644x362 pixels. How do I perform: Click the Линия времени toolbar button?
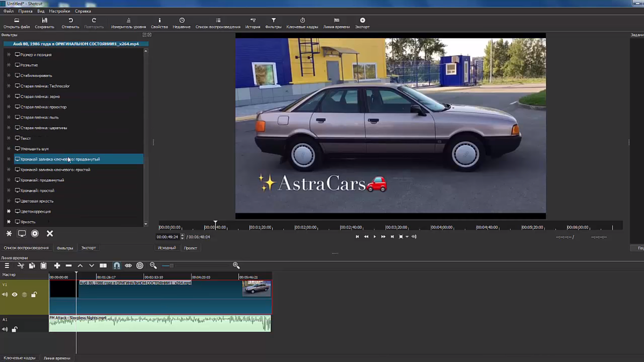(x=336, y=23)
